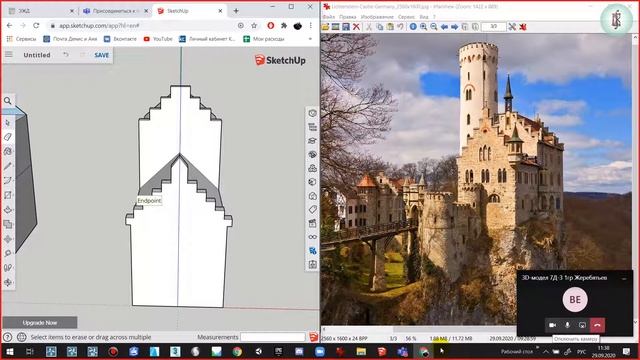640x360 pixels.
Task: Click the IrfanView zoom out magnifier
Action: click(x=434, y=27)
